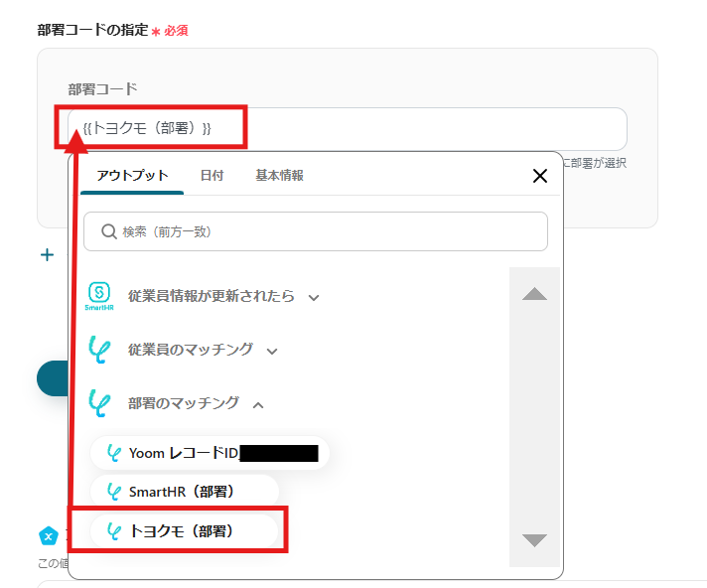The width and height of the screenshot is (707, 588).
Task: Click 従業員のマッチング section label
Action: [191, 350]
